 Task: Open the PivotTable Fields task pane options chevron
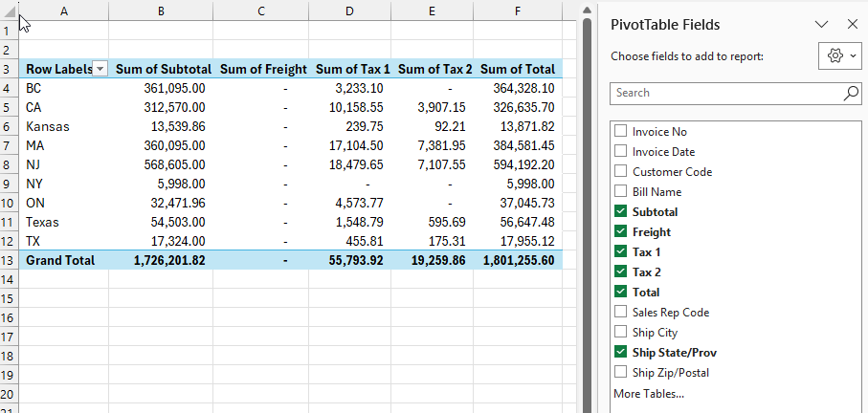[822, 24]
